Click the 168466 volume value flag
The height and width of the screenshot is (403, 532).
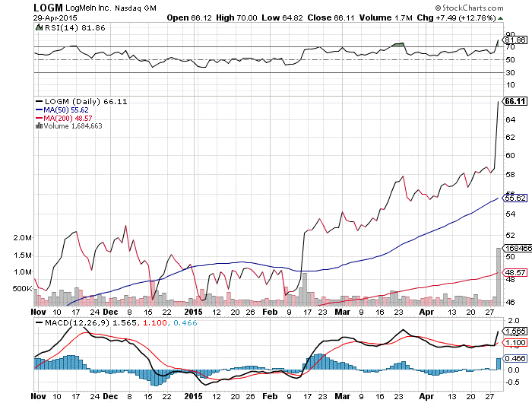[x=517, y=248]
